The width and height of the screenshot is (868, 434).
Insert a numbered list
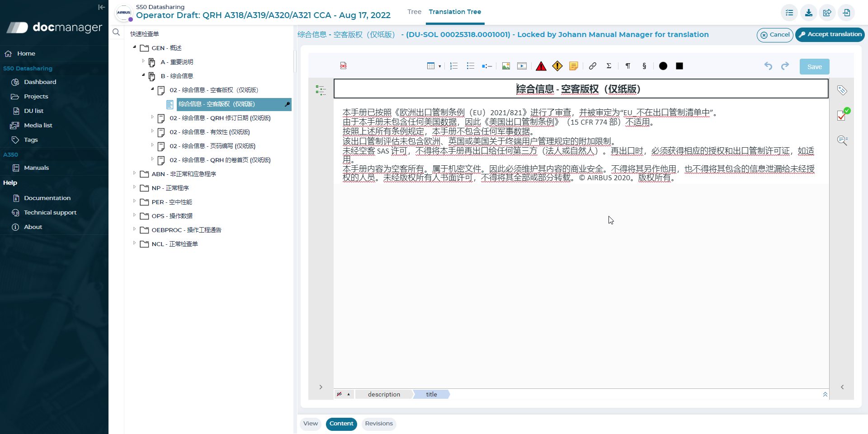coord(454,66)
